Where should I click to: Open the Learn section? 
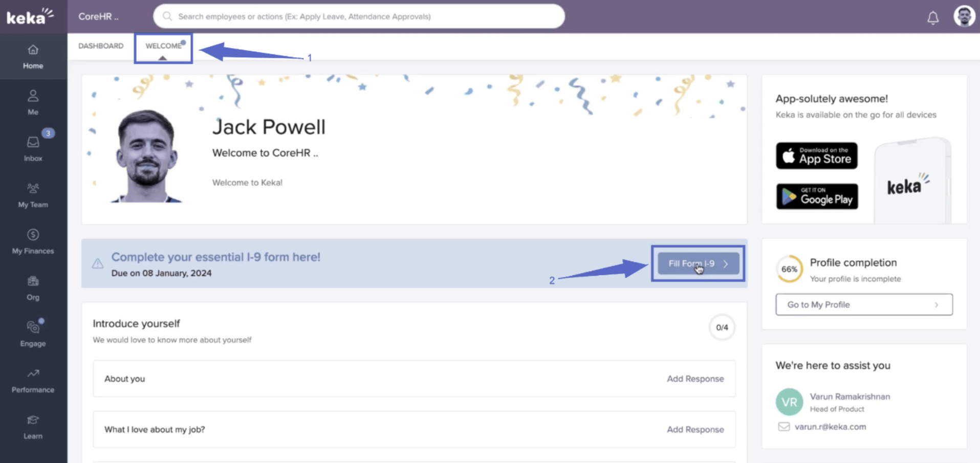click(33, 427)
